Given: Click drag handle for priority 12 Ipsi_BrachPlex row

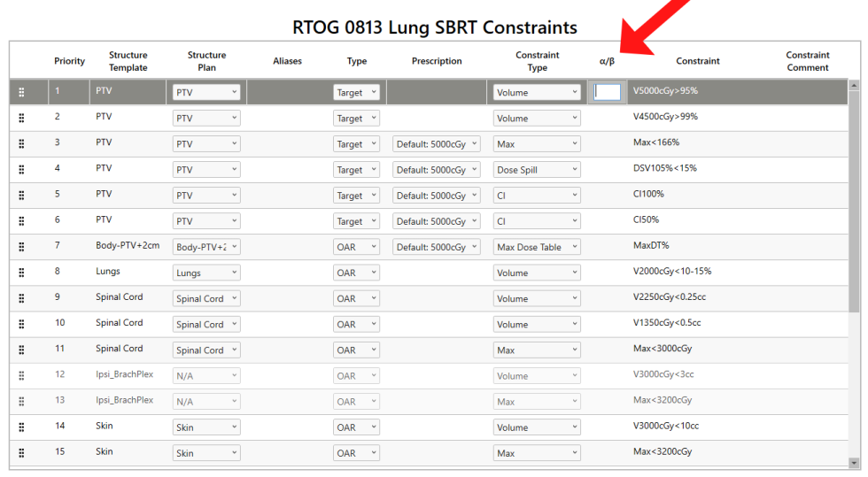Looking at the screenshot, I should click(x=21, y=375).
